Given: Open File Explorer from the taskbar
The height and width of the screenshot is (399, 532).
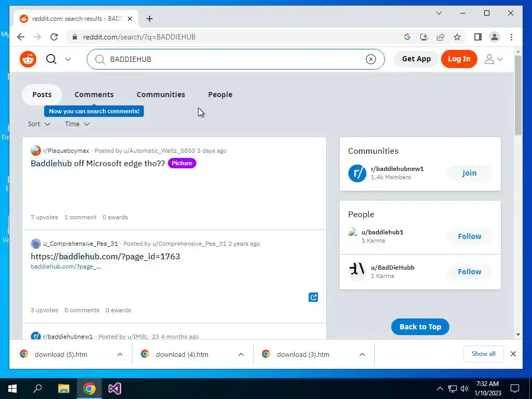Looking at the screenshot, I should point(63,389).
